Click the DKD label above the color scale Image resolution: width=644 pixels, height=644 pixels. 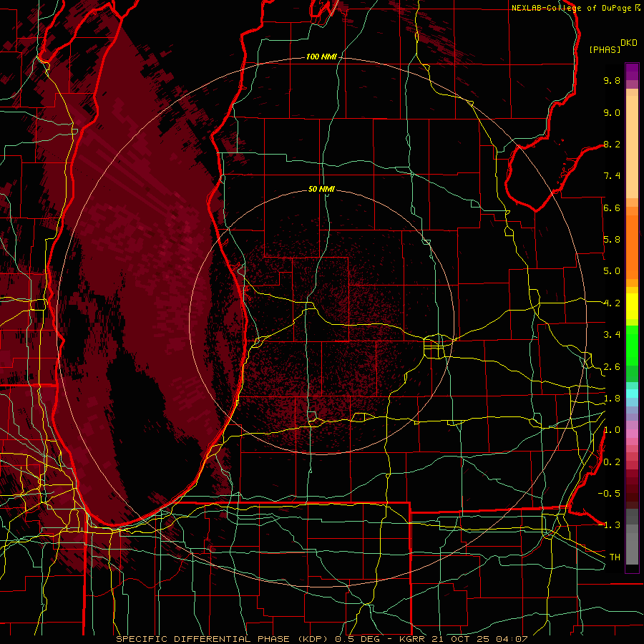[629, 43]
